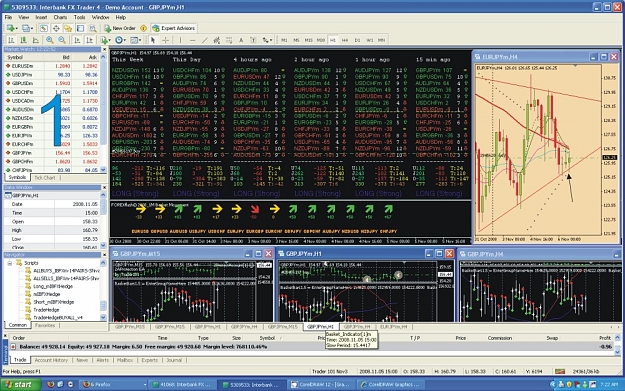
Task: Switch timeframe to M15
Action: 309,40
